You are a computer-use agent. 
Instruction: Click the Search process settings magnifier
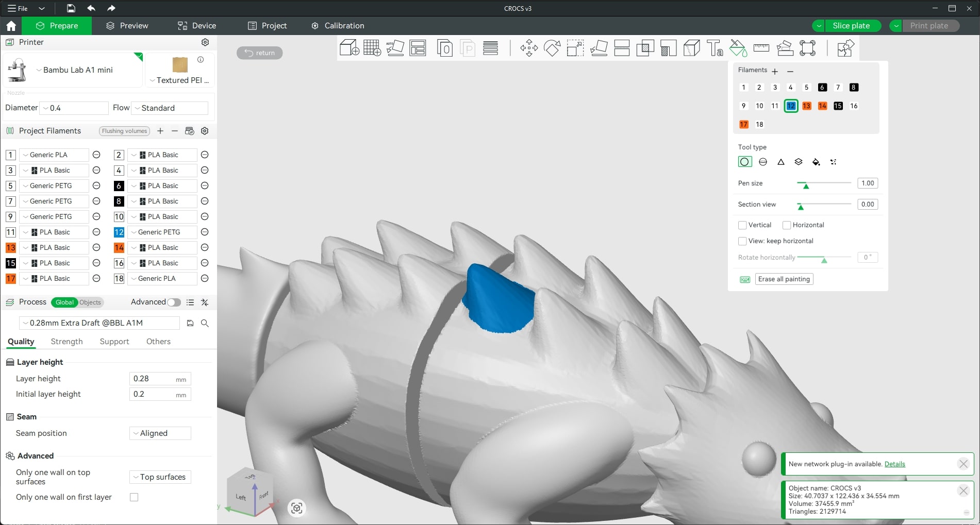pyautogui.click(x=205, y=323)
